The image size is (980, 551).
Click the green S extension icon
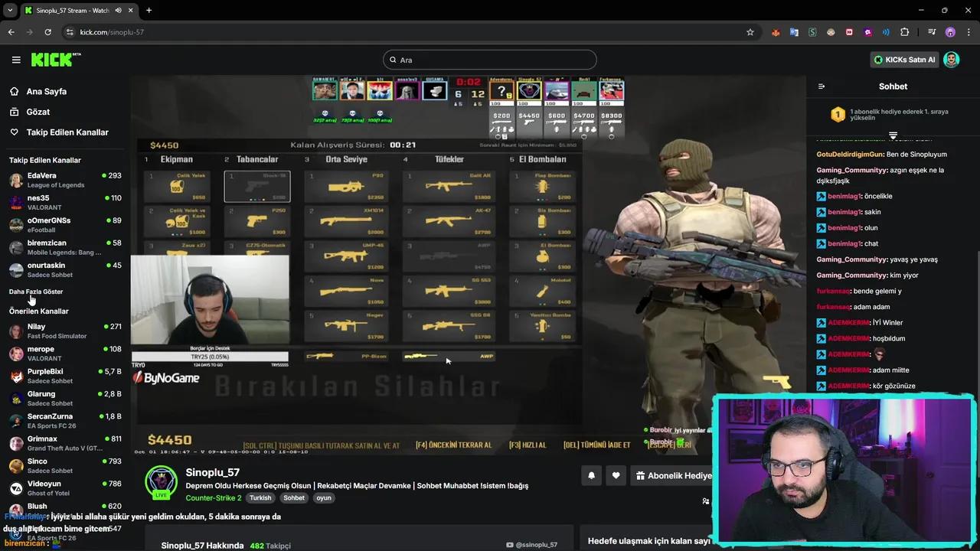coord(812,32)
